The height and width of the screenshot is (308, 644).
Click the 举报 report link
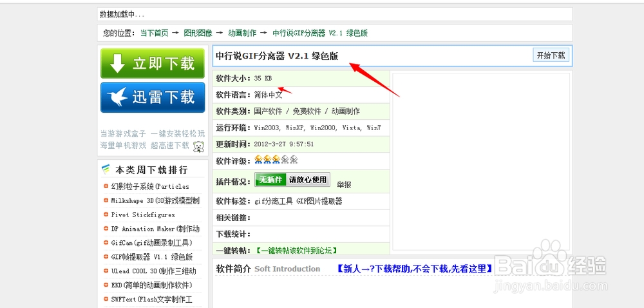click(x=344, y=185)
